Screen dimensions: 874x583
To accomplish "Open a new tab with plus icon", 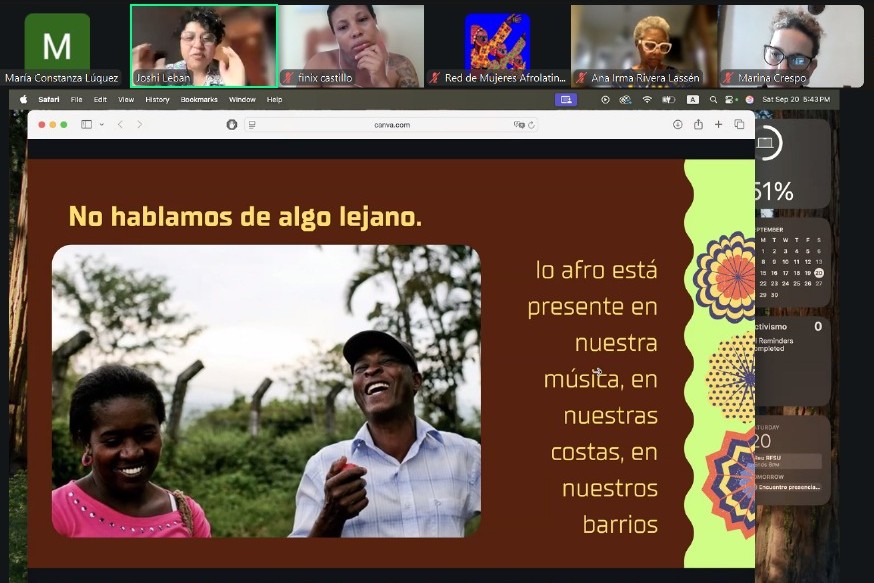I will click(x=718, y=124).
